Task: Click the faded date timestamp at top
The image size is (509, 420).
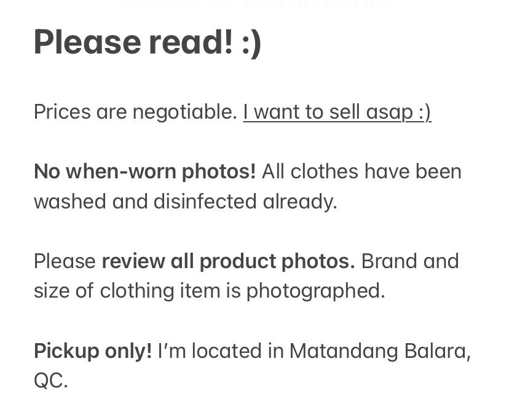Action: point(254,3)
